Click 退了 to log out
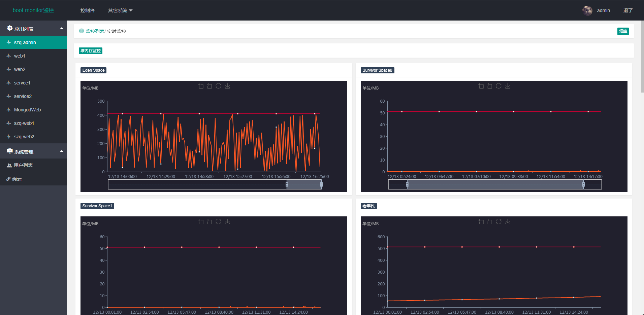 pyautogui.click(x=628, y=10)
